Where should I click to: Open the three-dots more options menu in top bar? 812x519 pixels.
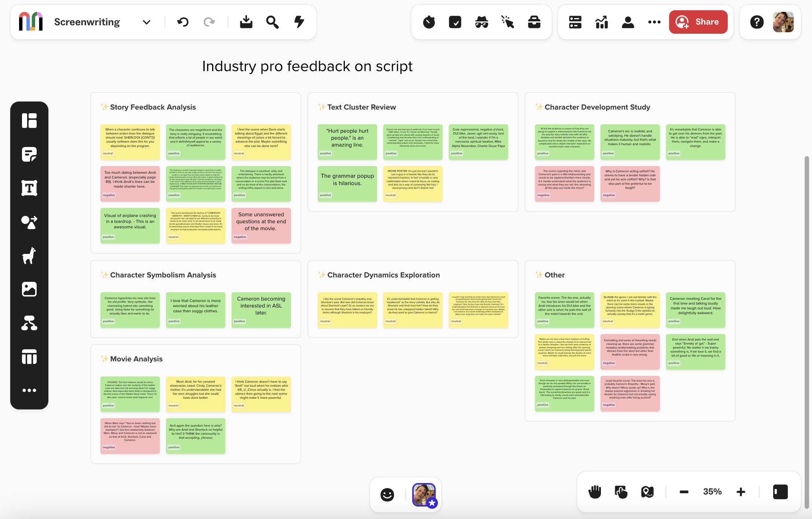pyautogui.click(x=654, y=22)
